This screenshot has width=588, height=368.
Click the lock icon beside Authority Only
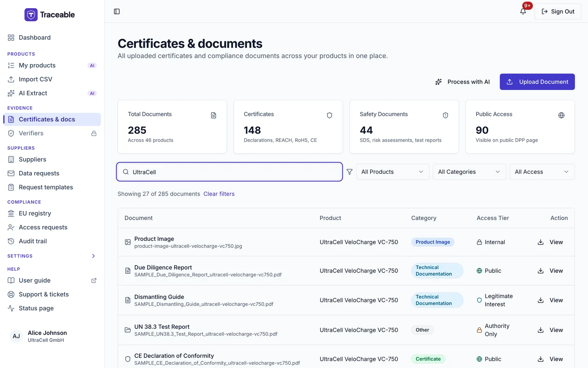point(479,330)
